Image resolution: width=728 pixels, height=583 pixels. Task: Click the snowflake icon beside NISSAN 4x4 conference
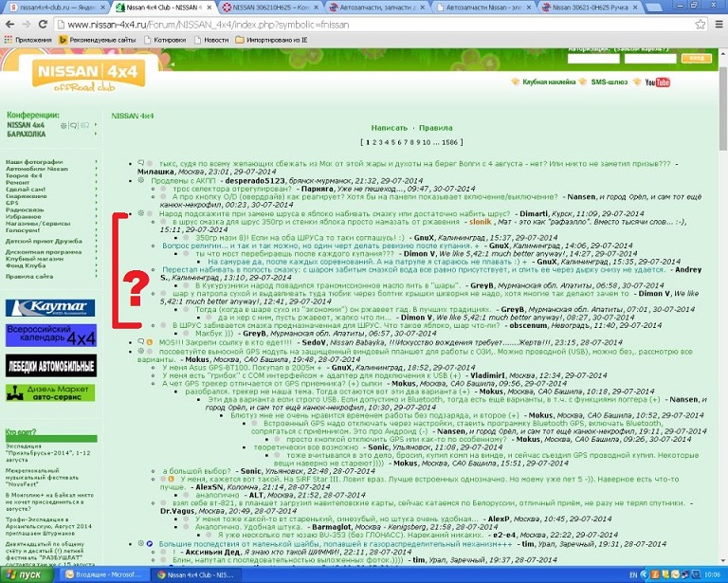[x=64, y=125]
